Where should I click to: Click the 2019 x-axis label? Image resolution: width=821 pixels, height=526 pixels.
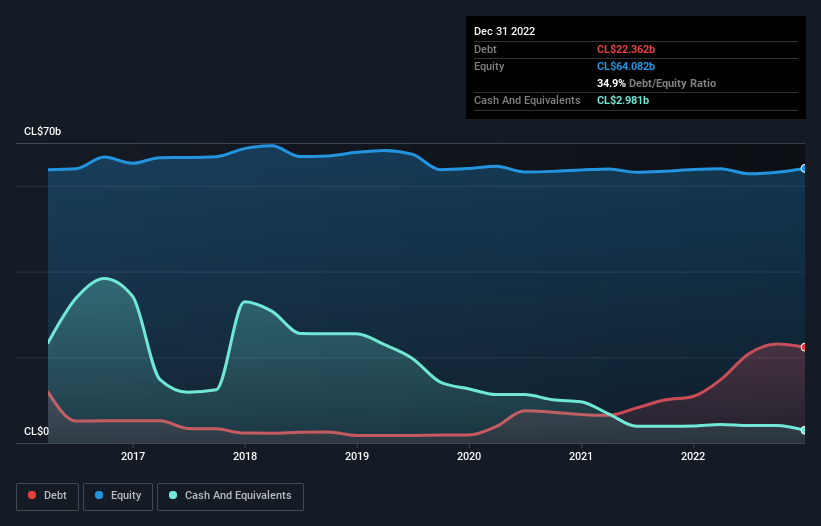357,456
